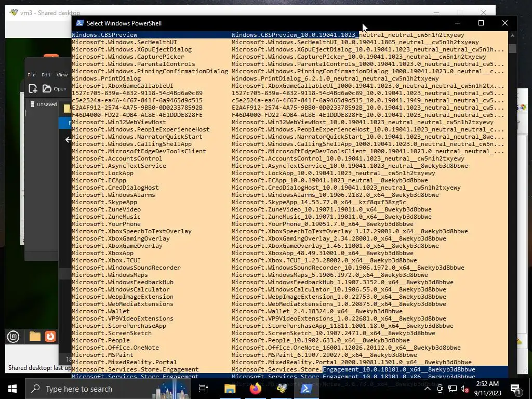532x399 pixels.
Task: Click Microsoft.StorePurchaseApp name
Action: coord(119,326)
